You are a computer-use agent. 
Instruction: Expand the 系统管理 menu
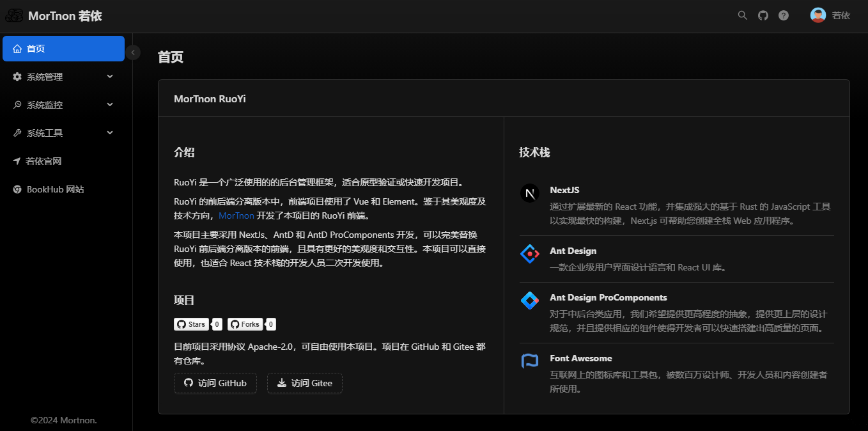(63, 76)
